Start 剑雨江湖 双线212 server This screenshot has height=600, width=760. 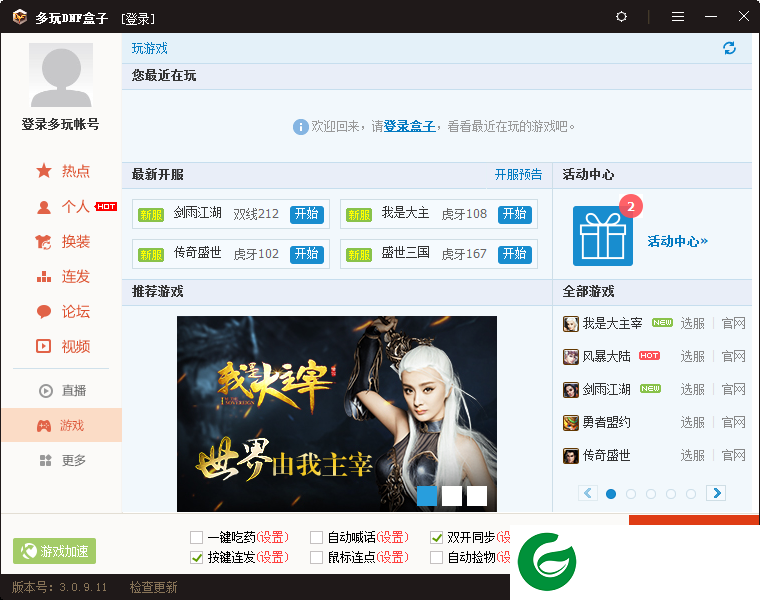point(306,214)
